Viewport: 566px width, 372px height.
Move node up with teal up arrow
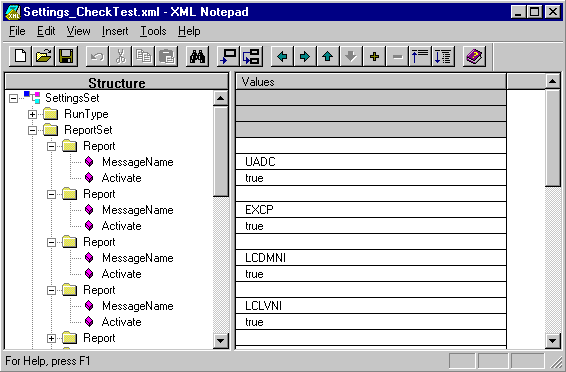328,56
